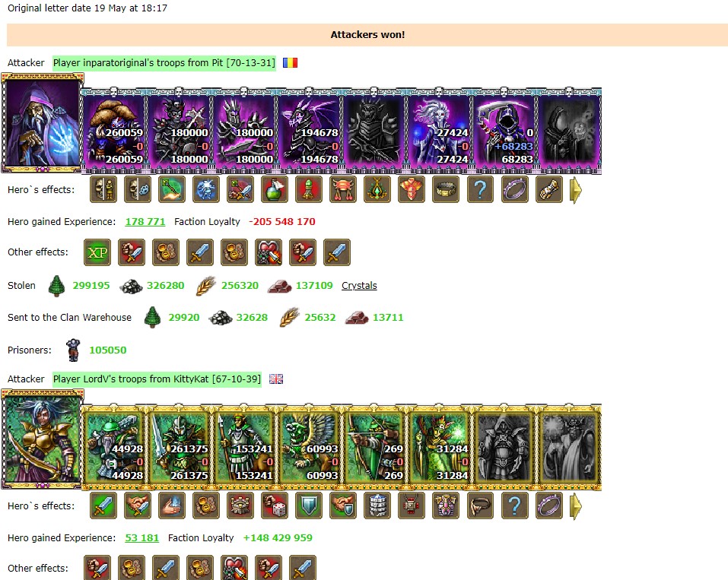Open Player inparatoriginal's troops from Pit link
This screenshot has width=728, height=580.
coord(164,62)
